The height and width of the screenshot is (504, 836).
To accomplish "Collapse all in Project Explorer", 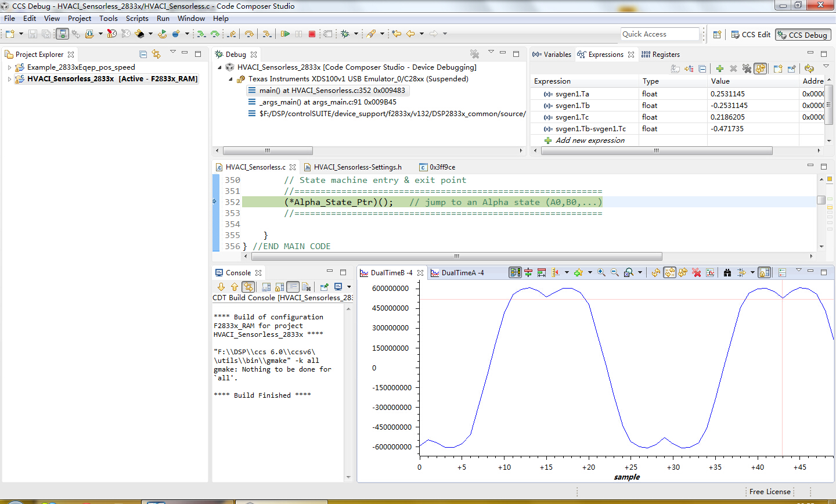I will click(x=143, y=54).
